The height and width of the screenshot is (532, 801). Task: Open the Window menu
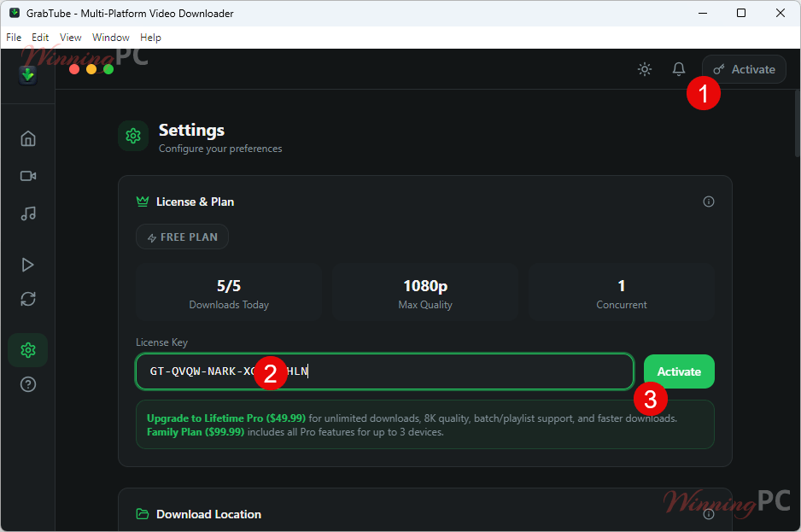point(111,38)
